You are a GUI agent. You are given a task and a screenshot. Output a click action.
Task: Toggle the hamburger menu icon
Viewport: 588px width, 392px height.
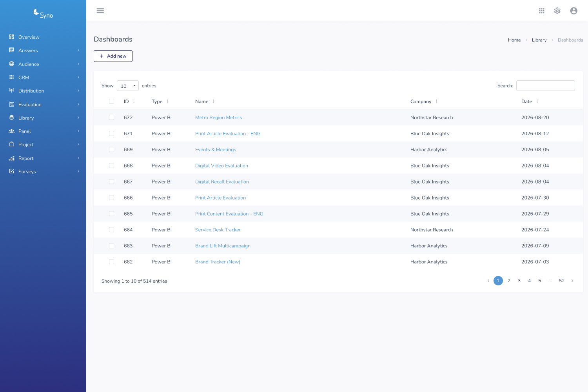[100, 11]
